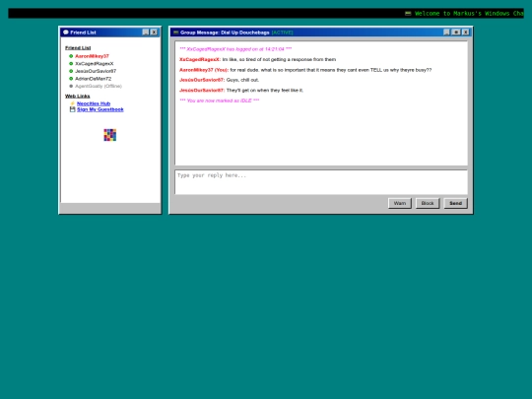Click 'AaronMikey37 (You)' in the chat log

[x=204, y=70]
